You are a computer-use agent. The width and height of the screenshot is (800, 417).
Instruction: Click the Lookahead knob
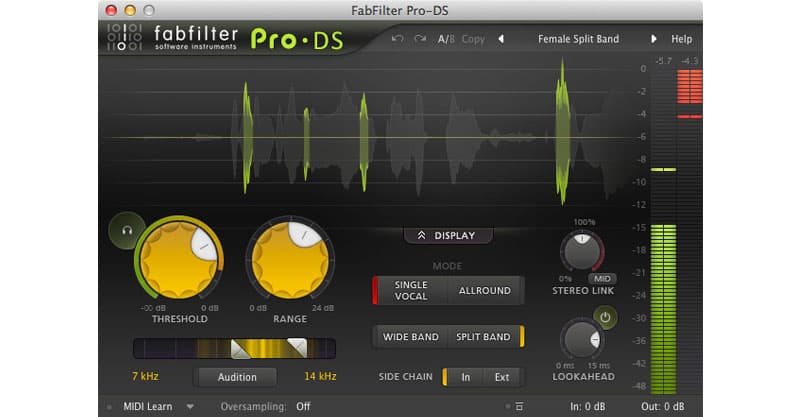click(x=581, y=340)
